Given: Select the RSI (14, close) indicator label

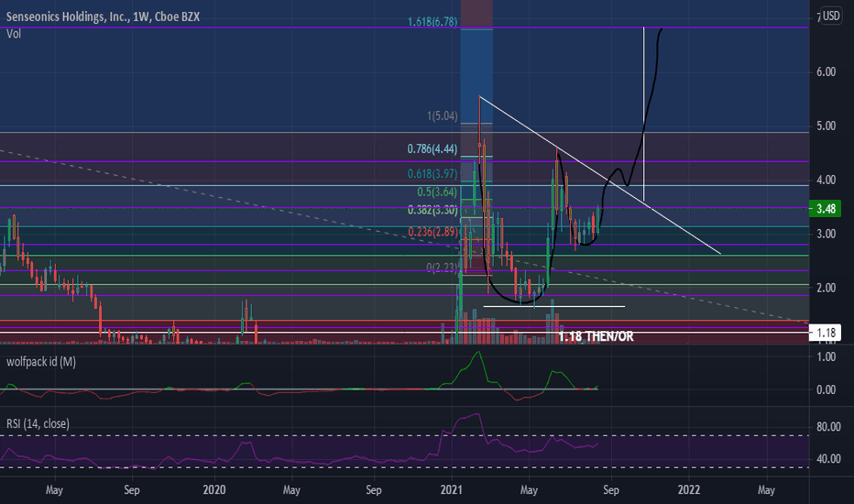Looking at the screenshot, I should pyautogui.click(x=38, y=423).
